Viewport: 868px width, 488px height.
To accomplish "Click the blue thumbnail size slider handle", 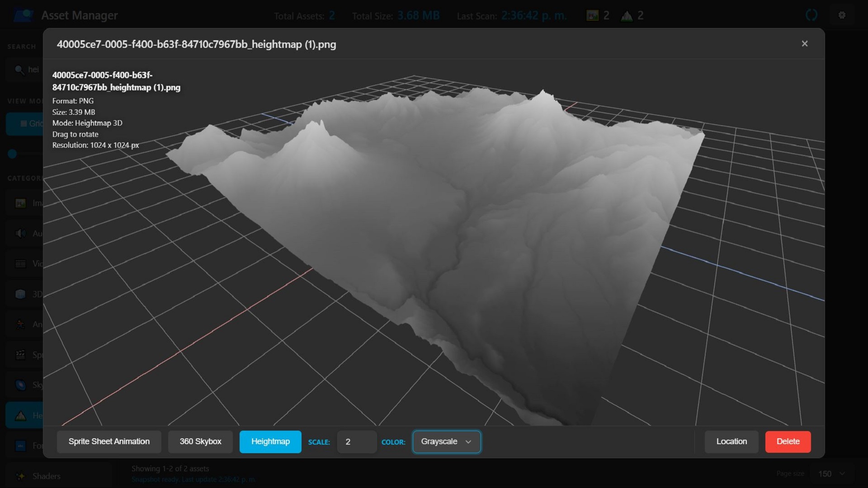I will click(x=12, y=154).
